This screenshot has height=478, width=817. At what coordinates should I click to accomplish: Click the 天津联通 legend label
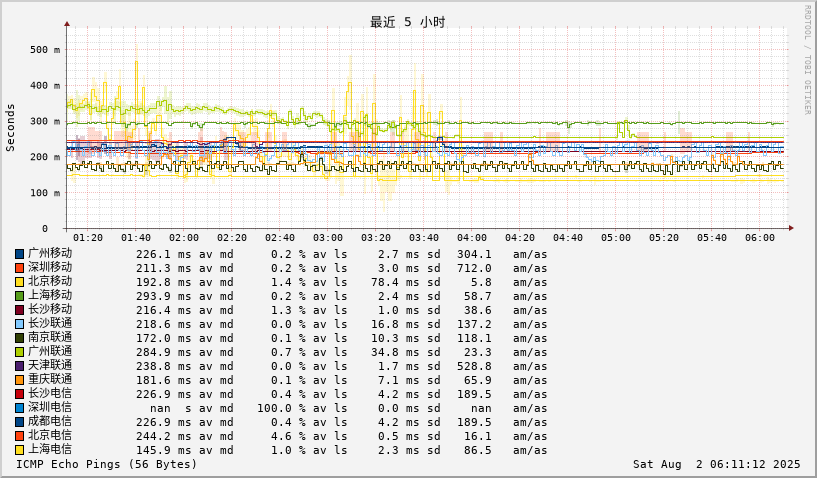click(50, 365)
